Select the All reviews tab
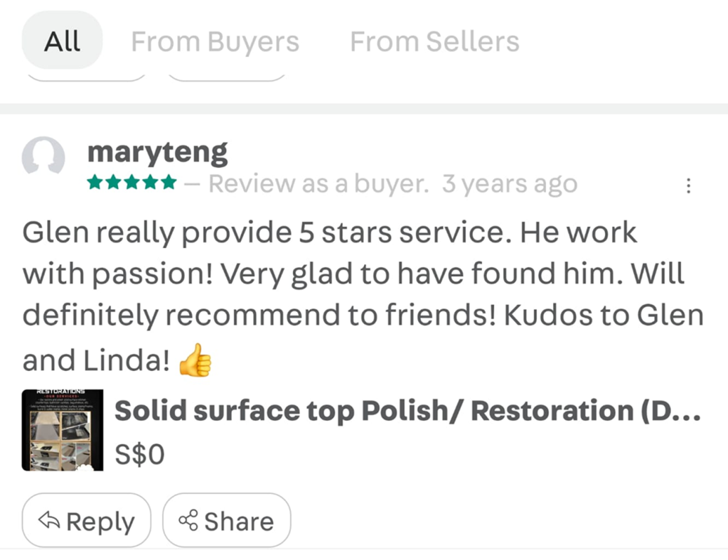The height and width of the screenshot is (560, 728). tap(63, 41)
